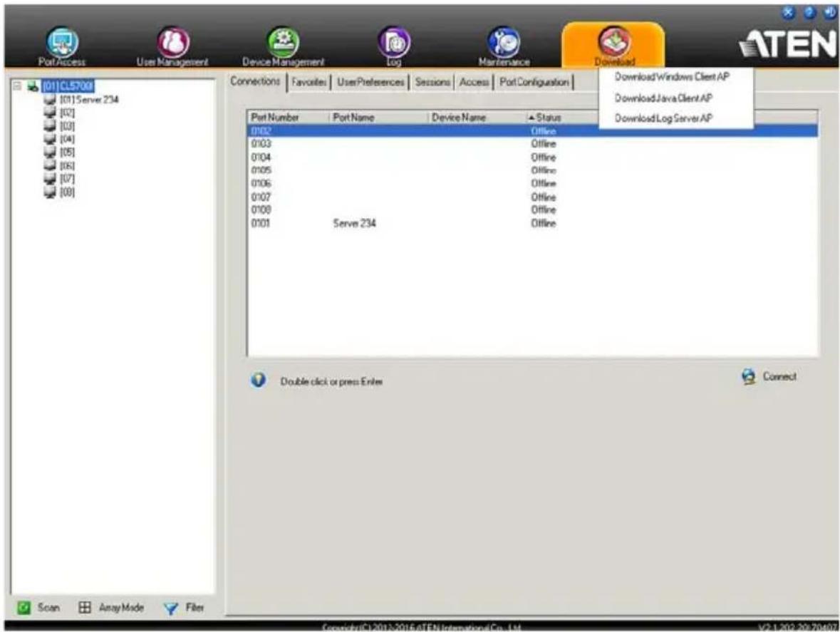Choose Download Windows Client AP
840x632 pixels.
pyautogui.click(x=672, y=76)
